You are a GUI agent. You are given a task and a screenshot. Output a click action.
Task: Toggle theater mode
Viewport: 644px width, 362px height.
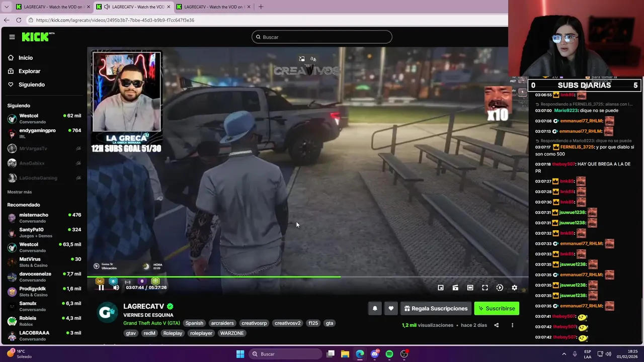tap(470, 288)
